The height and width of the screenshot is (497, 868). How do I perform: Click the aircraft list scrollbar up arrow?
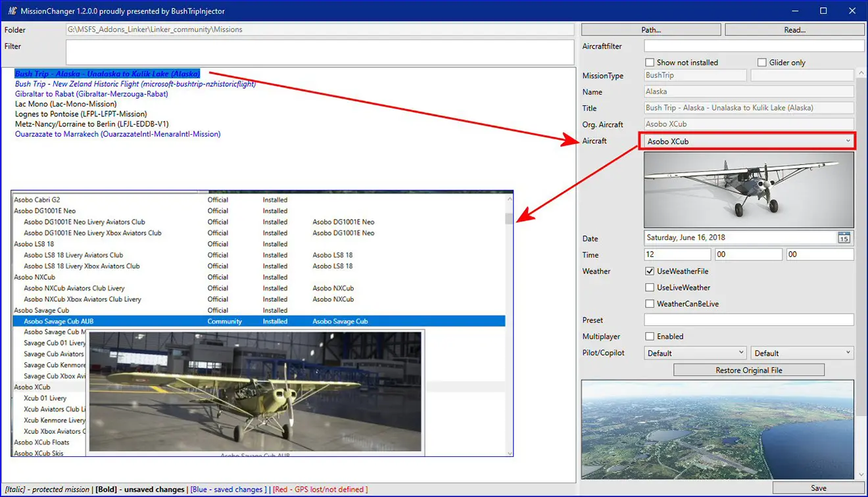[509, 199]
